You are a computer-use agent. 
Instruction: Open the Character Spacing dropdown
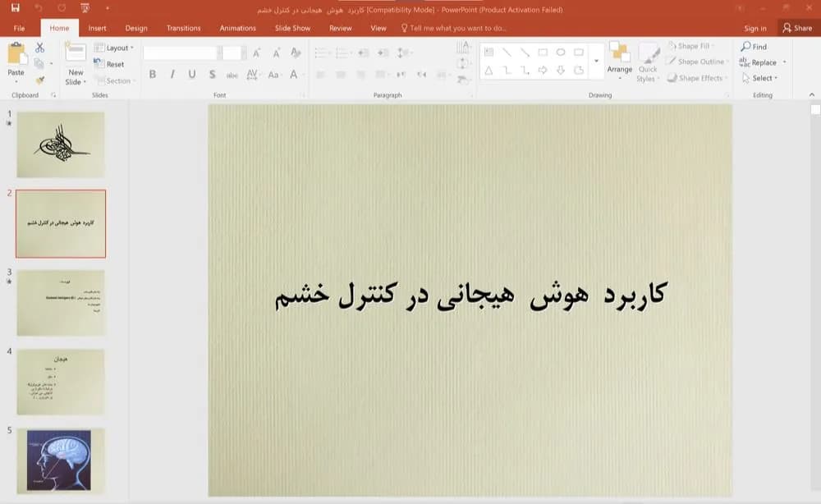click(x=253, y=75)
